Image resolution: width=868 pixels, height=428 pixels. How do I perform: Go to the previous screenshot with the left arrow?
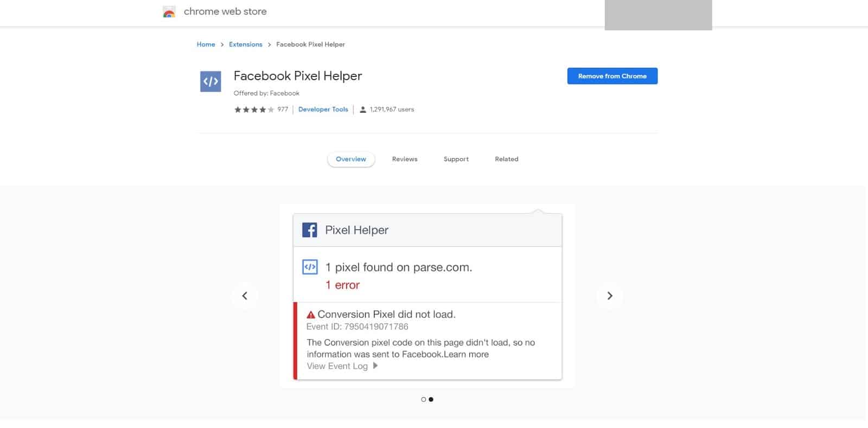click(x=245, y=296)
